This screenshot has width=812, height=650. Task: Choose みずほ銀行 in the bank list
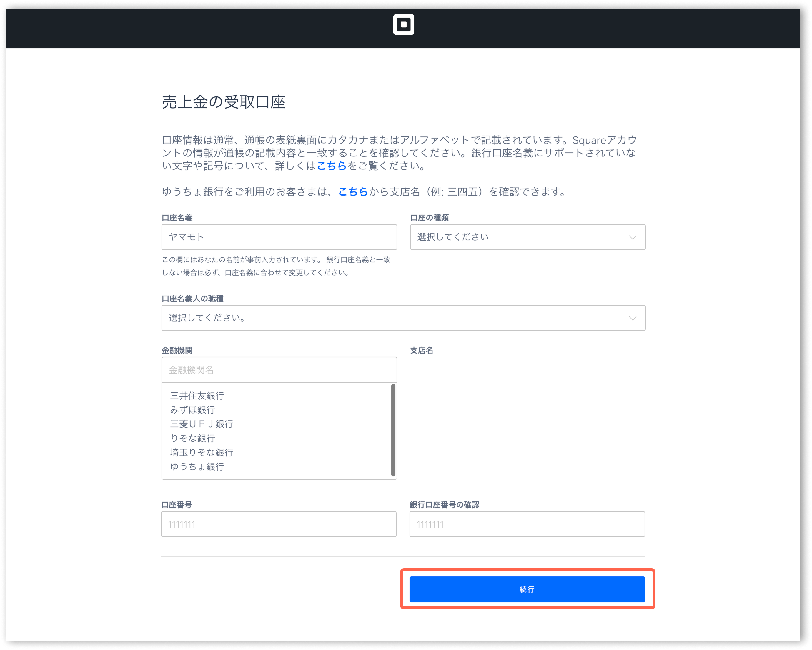click(192, 410)
